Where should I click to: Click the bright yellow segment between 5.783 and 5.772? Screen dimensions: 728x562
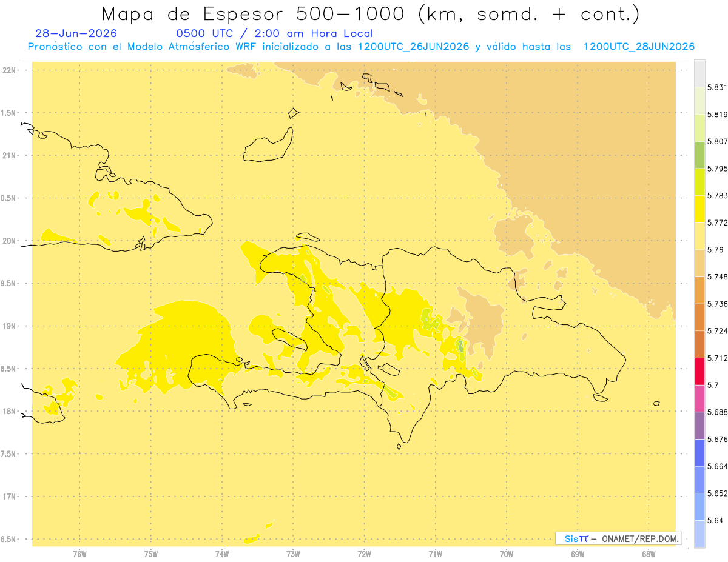[699, 209]
